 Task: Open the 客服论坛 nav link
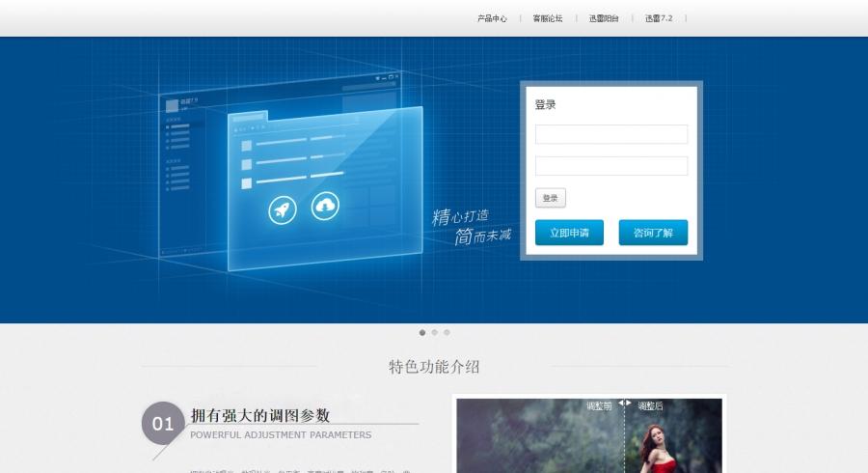coord(548,18)
